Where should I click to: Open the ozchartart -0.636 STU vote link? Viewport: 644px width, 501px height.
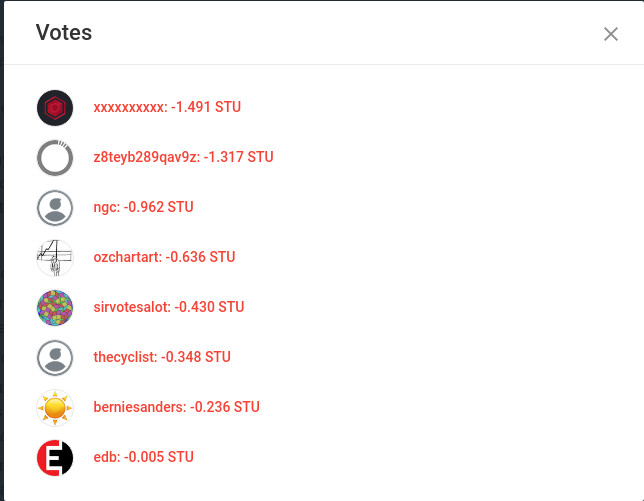[164, 257]
